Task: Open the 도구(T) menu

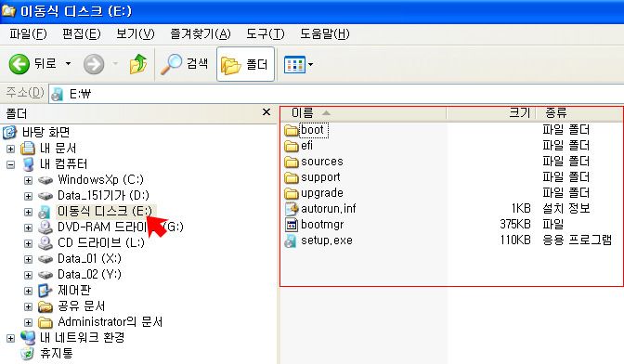Action: (265, 34)
